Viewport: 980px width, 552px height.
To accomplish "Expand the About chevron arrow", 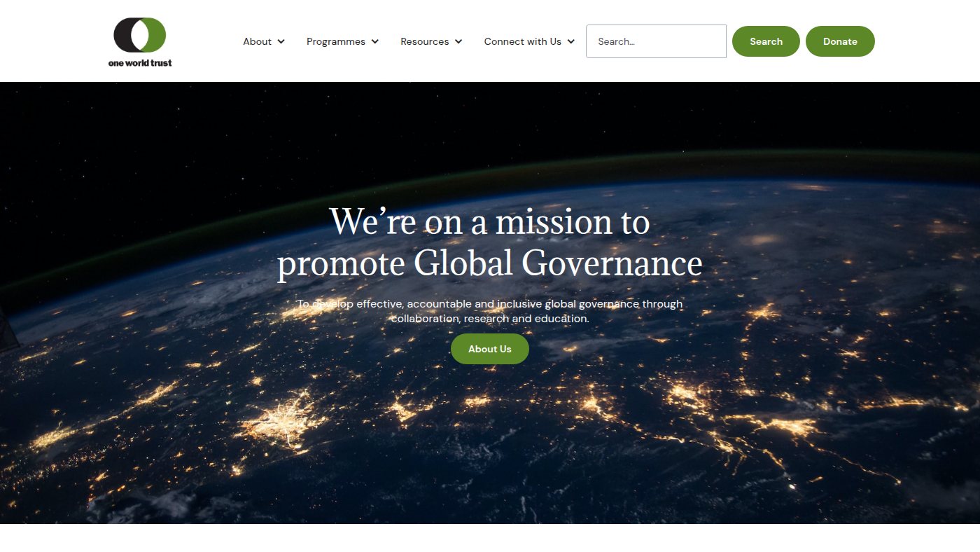I will 281,41.
